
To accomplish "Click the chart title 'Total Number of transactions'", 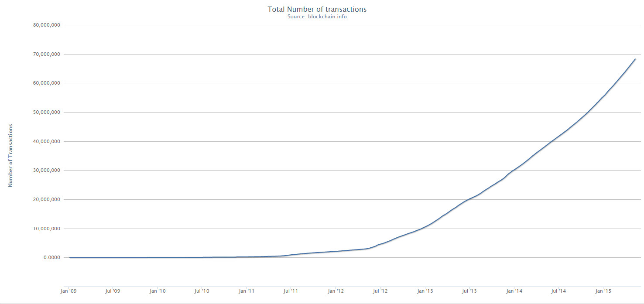I will [317, 9].
